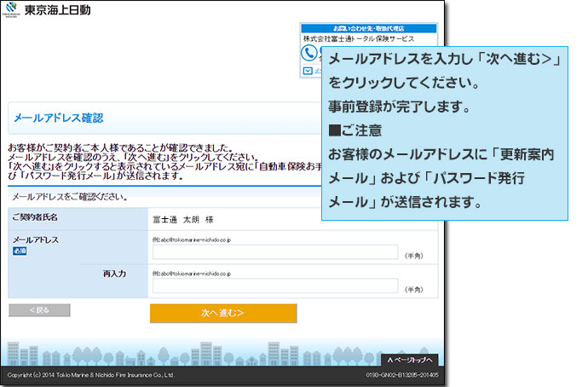
Task: Focus the first メールアドレス input field
Action: tap(274, 252)
